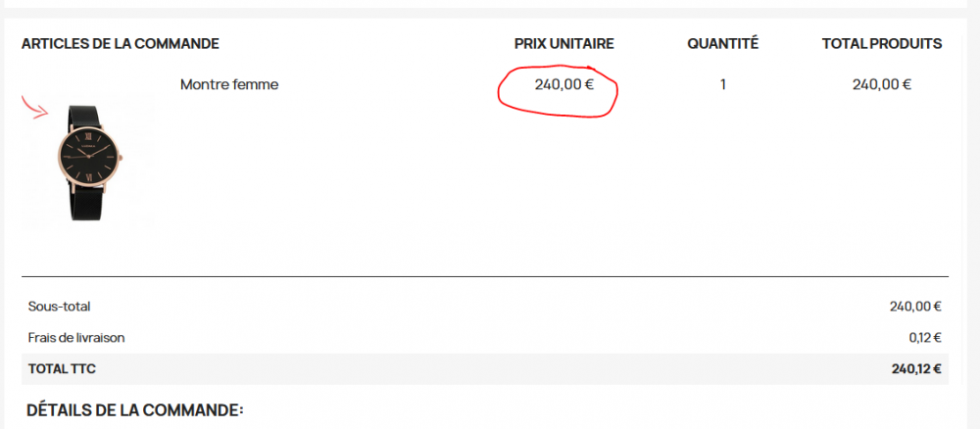Select the Sous-total amount 240,00 €
The image size is (980, 429).
[915, 307]
